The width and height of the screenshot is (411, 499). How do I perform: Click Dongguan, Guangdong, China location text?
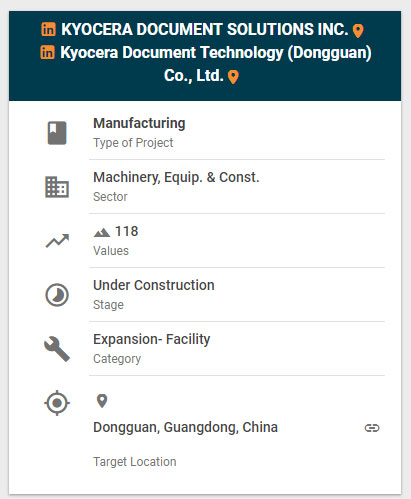[185, 427]
